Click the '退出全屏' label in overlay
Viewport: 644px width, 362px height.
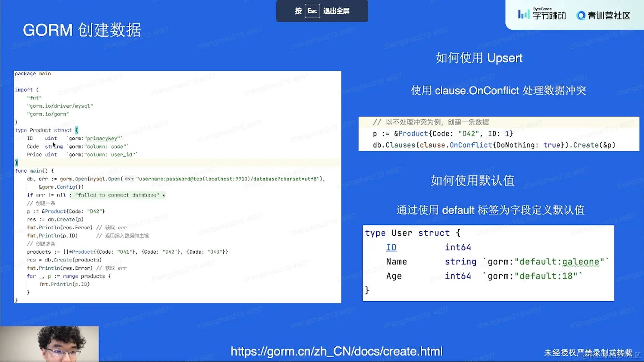(x=336, y=11)
